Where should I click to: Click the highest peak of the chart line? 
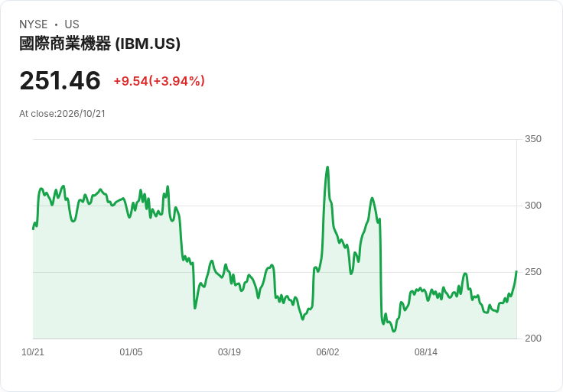[x=327, y=167]
